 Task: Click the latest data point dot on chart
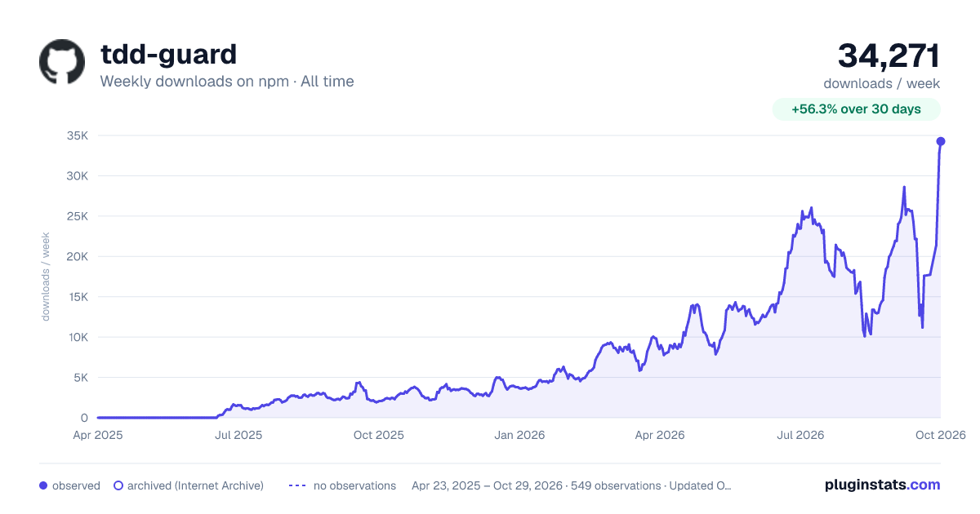point(941,141)
